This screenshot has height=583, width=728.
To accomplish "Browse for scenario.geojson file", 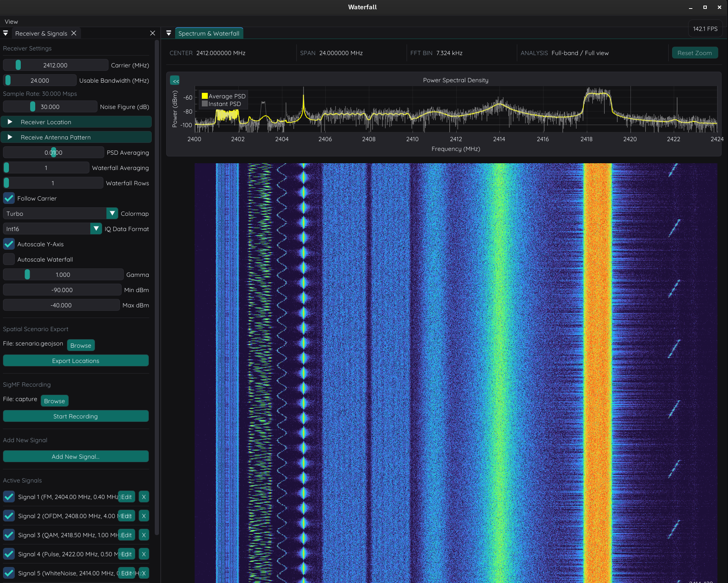I will 81,346.
